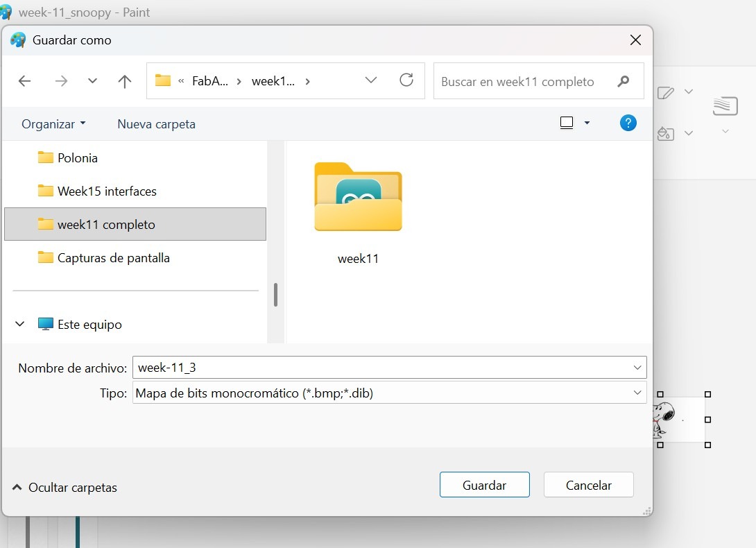Select Polonia folder in sidebar
Image resolution: width=756 pixels, height=548 pixels.
(135, 157)
